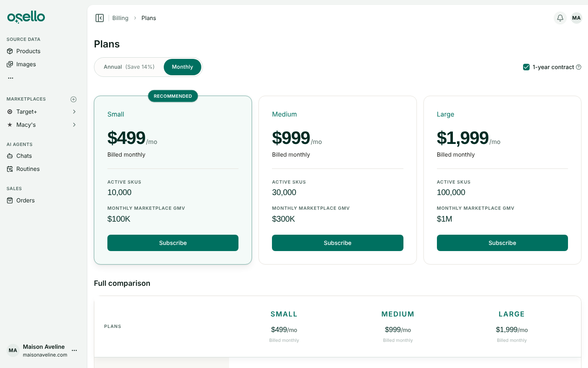Click the LARGE column header in comparison
Viewport: 588px width, 368px height.
(512, 314)
